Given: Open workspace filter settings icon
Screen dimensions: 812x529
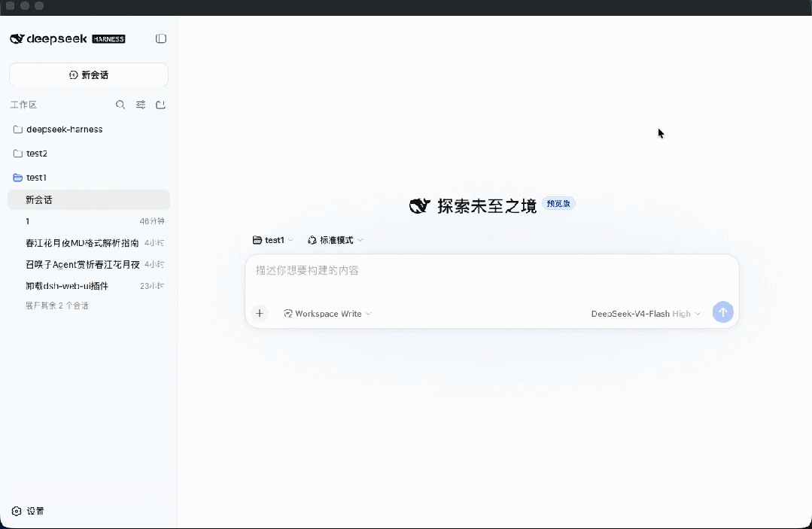Looking at the screenshot, I should coord(140,105).
